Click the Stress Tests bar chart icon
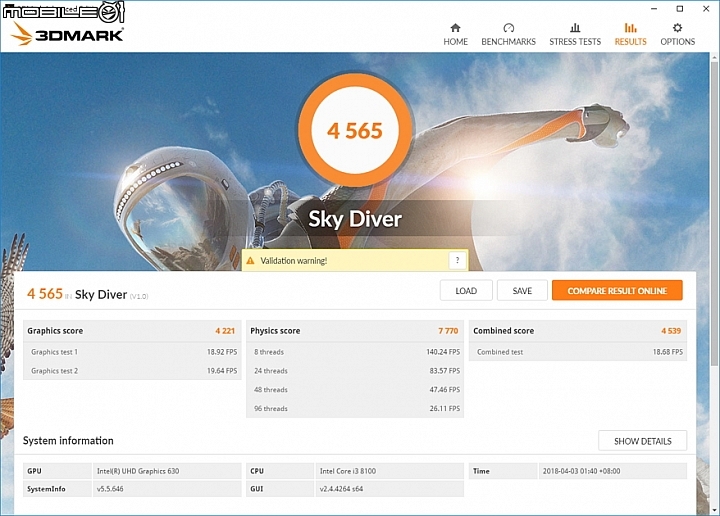Screen dimensions: 720x516 pyautogui.click(x=575, y=28)
